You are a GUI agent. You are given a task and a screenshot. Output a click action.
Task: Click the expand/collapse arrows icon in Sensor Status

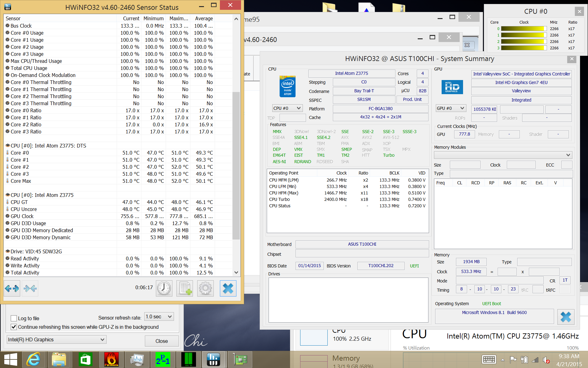12,288
